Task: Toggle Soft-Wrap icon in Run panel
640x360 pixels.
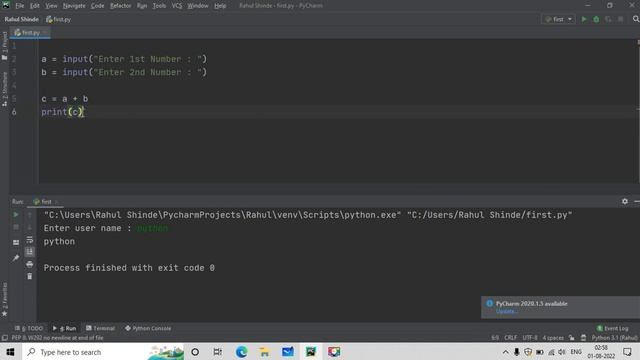Action: pyautogui.click(x=29, y=240)
